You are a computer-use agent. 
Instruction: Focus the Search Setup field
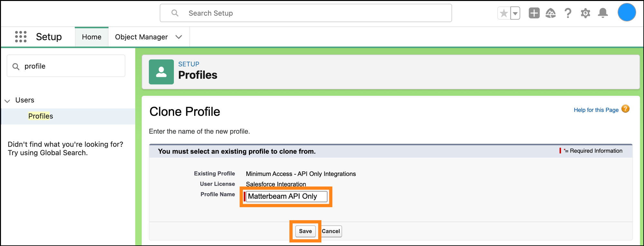coord(306,13)
